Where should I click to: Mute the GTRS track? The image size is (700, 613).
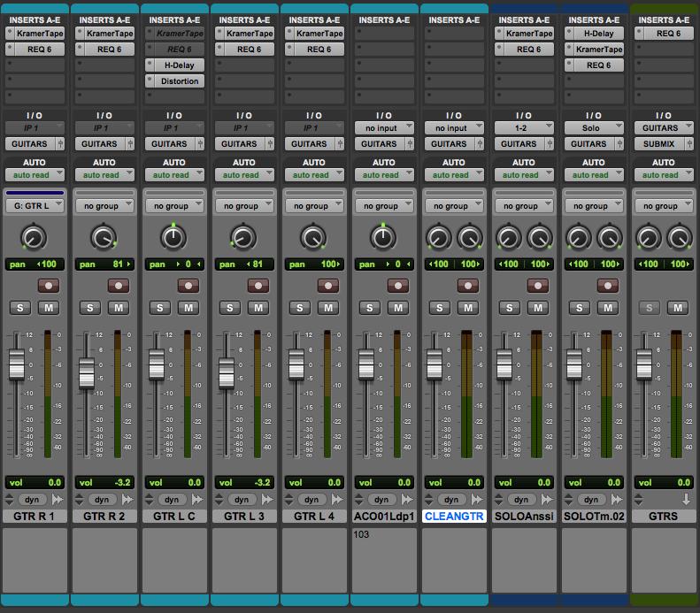click(x=677, y=308)
